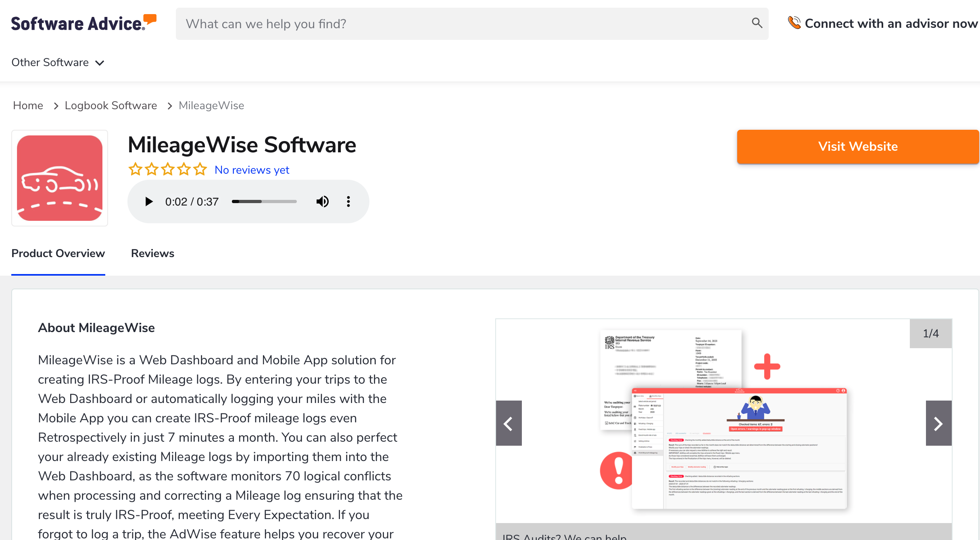This screenshot has height=540, width=980.
Task: Play the audio clip
Action: click(x=149, y=201)
